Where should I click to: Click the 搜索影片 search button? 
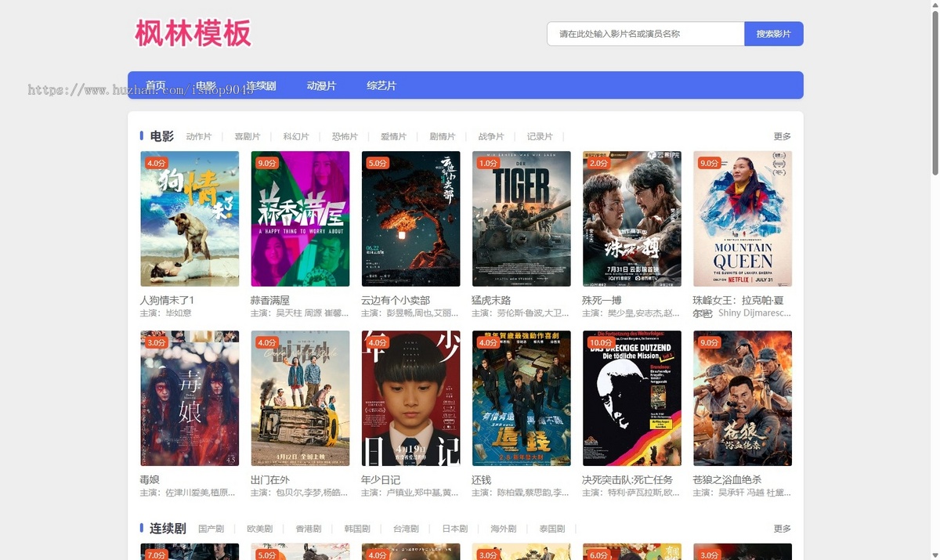[x=773, y=34]
